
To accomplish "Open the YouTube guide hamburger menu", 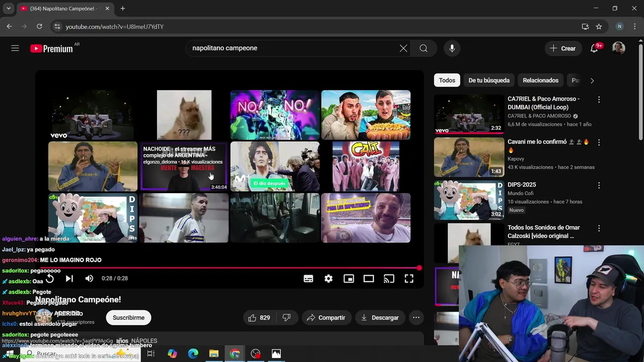I will (x=15, y=48).
